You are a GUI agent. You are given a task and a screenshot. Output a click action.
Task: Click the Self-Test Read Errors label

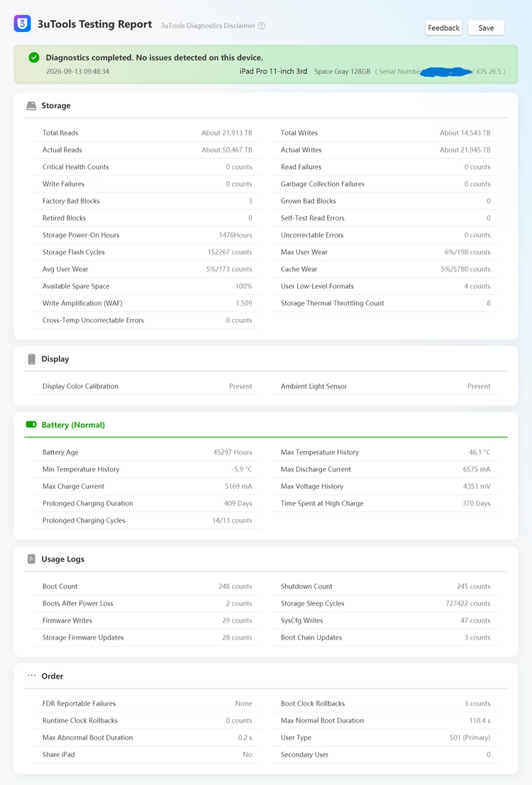(313, 218)
